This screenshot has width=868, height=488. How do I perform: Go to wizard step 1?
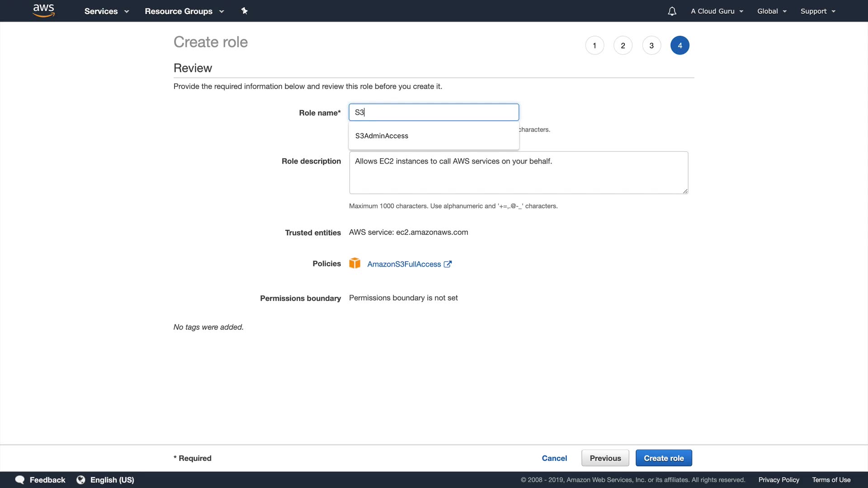tap(594, 46)
